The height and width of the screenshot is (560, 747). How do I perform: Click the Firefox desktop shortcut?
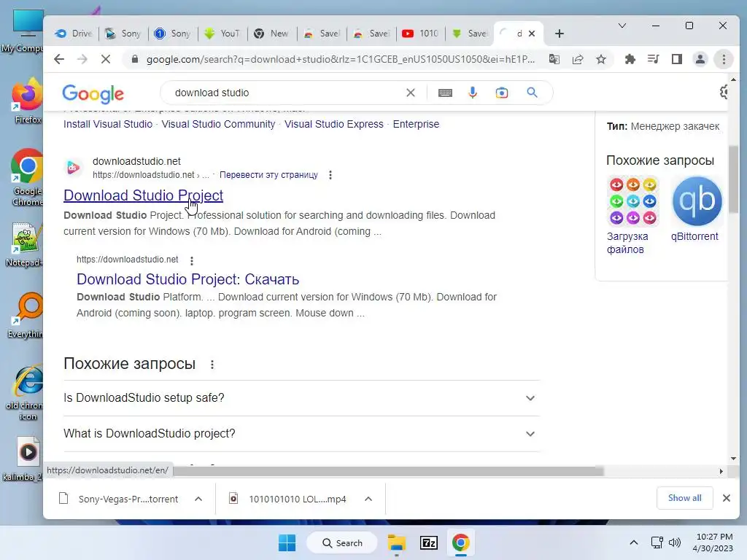pos(27,101)
